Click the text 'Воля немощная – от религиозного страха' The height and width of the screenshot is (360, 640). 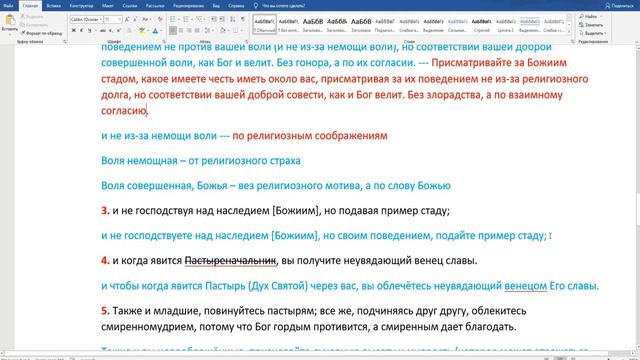pyautogui.click(x=201, y=160)
